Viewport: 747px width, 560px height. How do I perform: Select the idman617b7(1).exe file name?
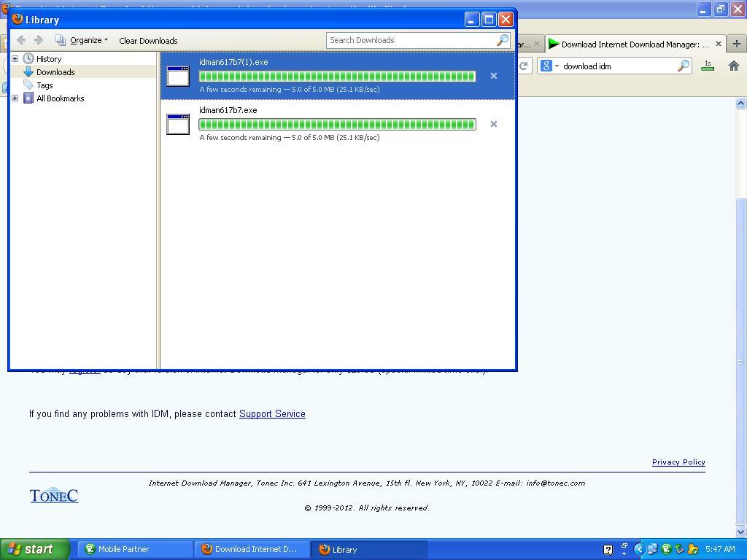(x=233, y=62)
